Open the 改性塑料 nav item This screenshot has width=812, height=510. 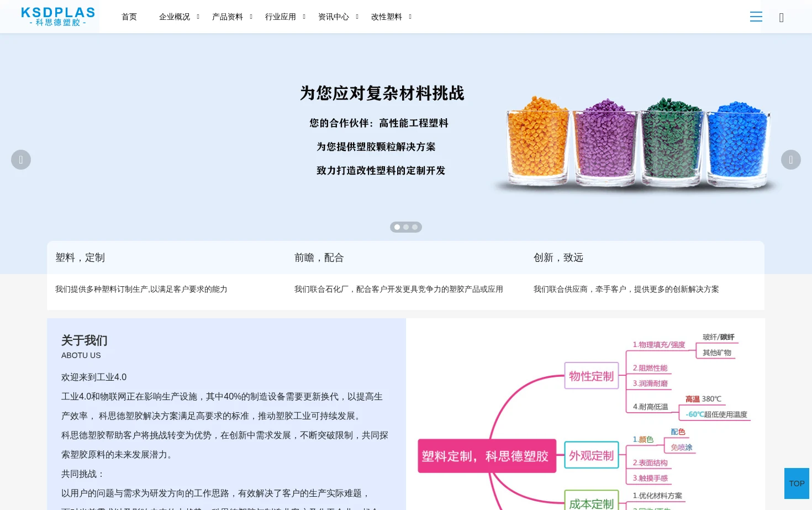tap(387, 17)
